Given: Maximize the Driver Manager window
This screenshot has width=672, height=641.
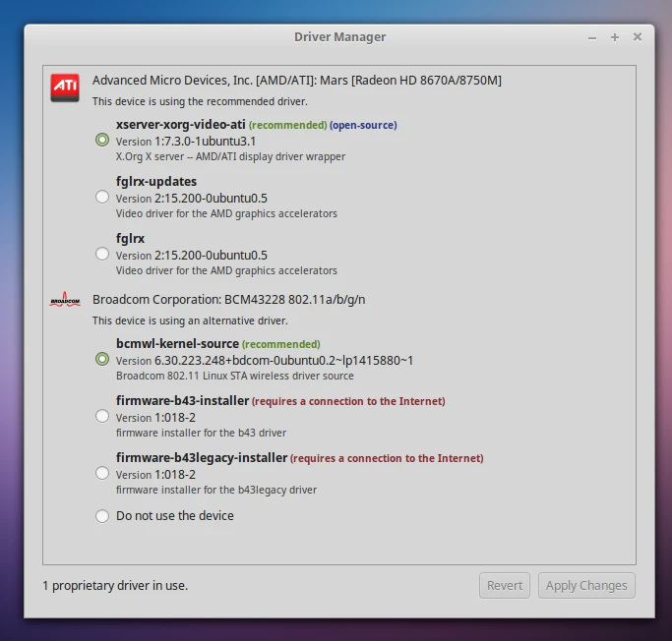Looking at the screenshot, I should pyautogui.click(x=615, y=37).
